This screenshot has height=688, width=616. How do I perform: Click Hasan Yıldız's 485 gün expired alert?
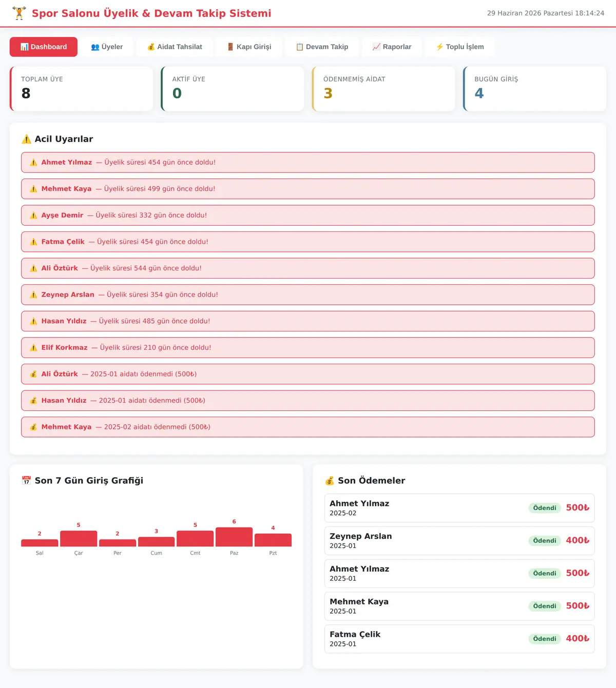[308, 321]
